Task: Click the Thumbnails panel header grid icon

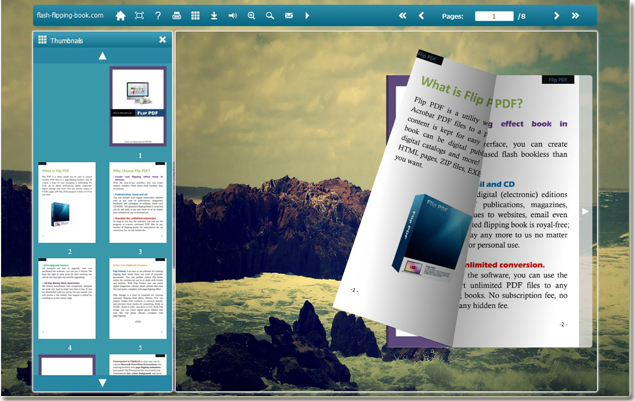Action: 43,40
